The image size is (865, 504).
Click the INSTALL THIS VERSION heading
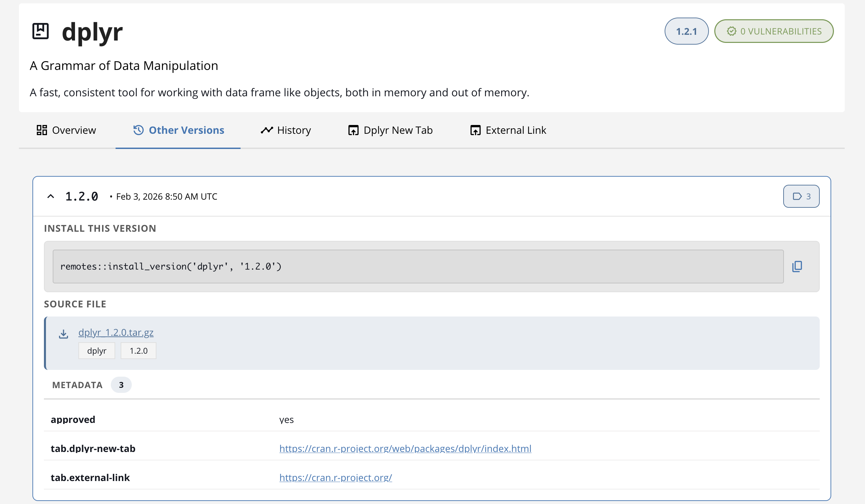(x=100, y=228)
